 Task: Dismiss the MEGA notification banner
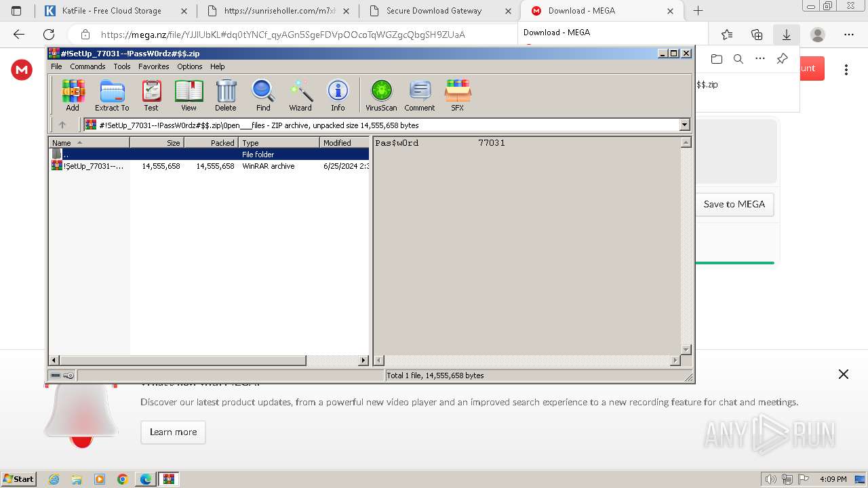click(x=844, y=374)
